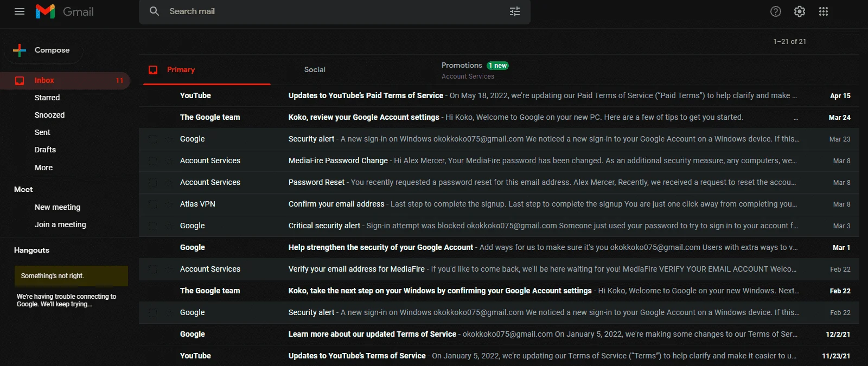
Task: Select checkbox for Atlas VPN email
Action: click(x=154, y=204)
